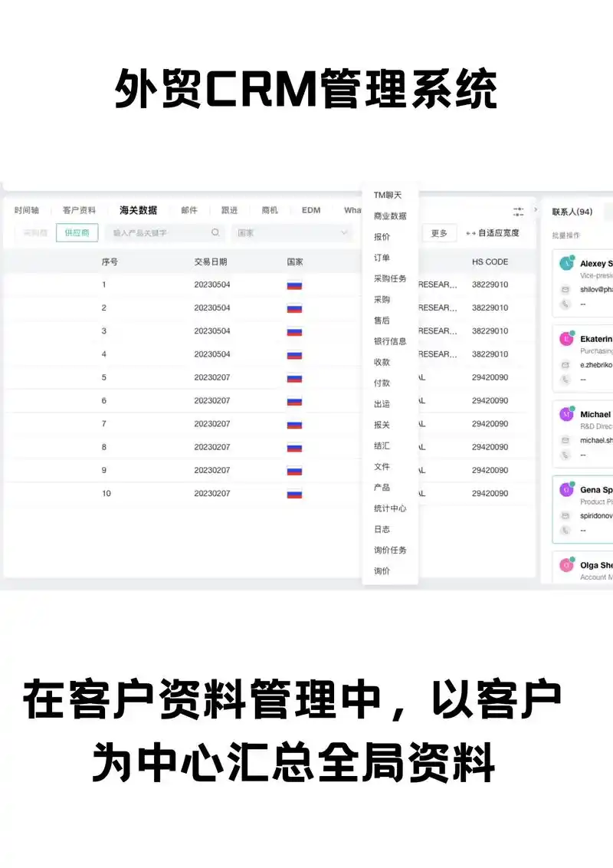Open the 国家 country dropdown
The image size is (613, 868).
pos(291,231)
